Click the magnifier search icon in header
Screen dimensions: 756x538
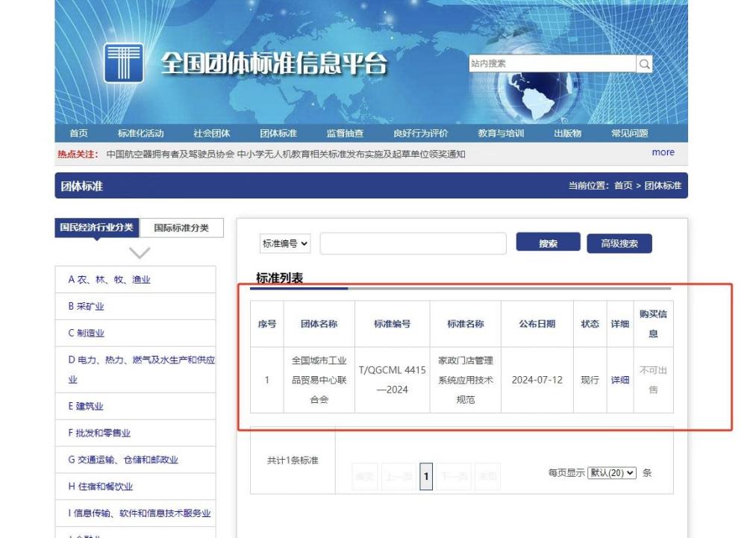point(645,64)
